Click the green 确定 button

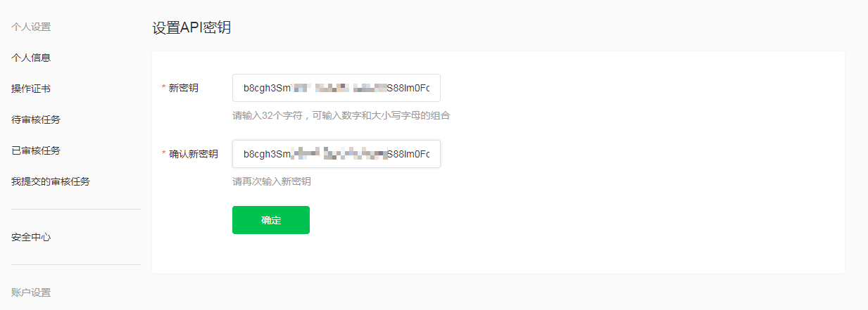point(271,220)
